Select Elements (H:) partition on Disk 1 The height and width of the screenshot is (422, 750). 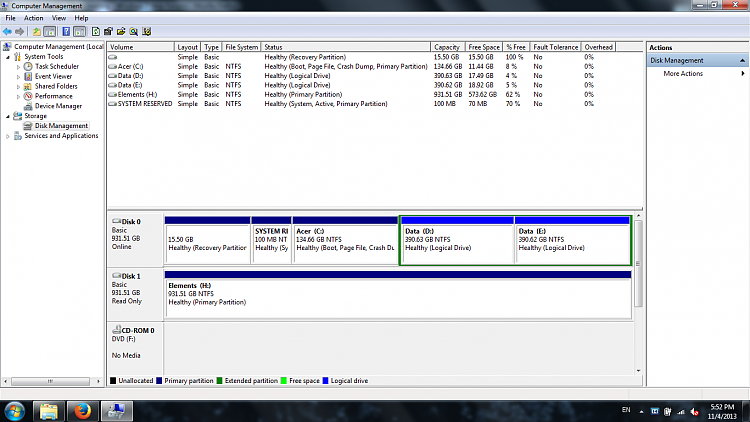(x=398, y=294)
